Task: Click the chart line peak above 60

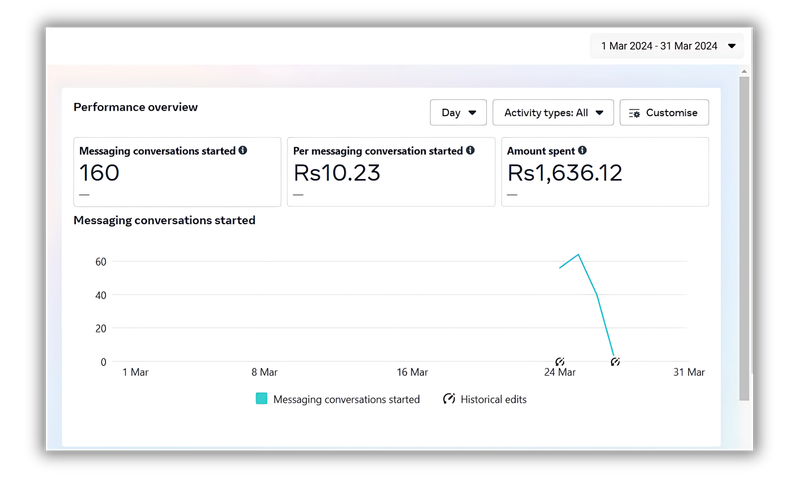Action: [x=578, y=255]
